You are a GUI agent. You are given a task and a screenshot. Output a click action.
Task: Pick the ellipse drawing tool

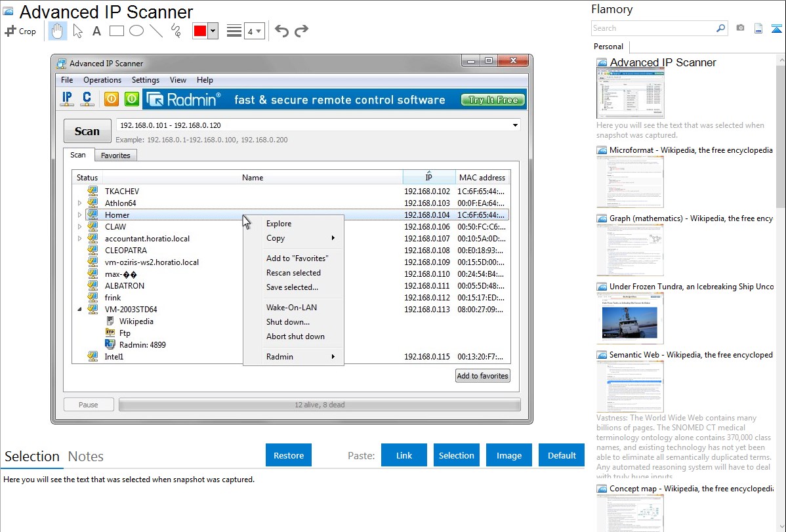[136, 31]
